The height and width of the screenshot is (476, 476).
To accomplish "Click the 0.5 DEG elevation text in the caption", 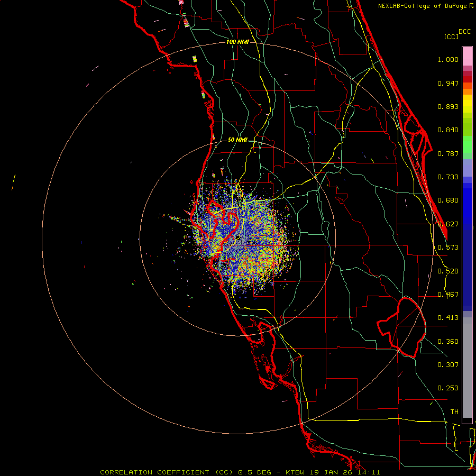I will pyautogui.click(x=255, y=472).
